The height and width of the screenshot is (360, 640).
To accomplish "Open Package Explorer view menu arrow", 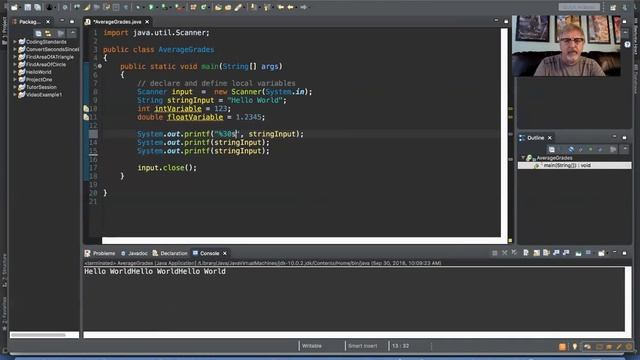I will click(72, 33).
